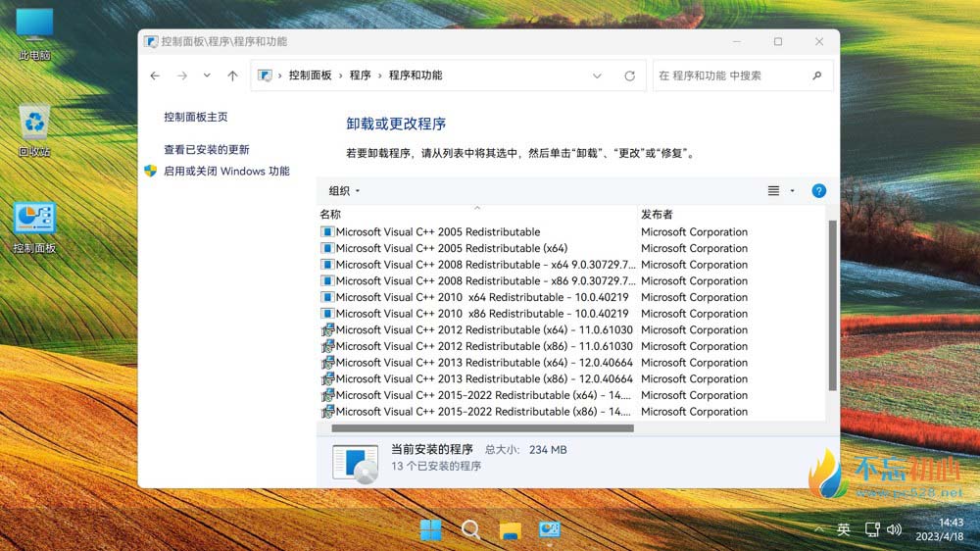Viewport: 980px width, 551px height.
Task: Select Visual C++ 2013 Redistributable (x64) row
Action: (x=572, y=362)
